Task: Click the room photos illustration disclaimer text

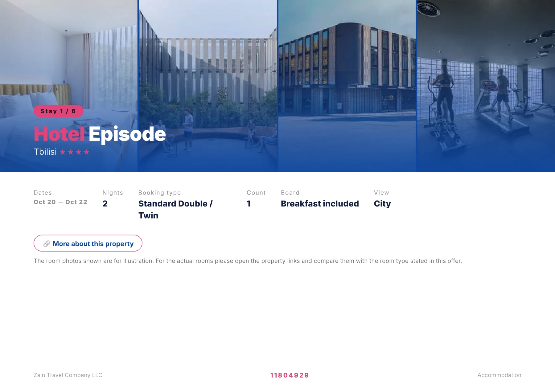Action: [x=248, y=261]
